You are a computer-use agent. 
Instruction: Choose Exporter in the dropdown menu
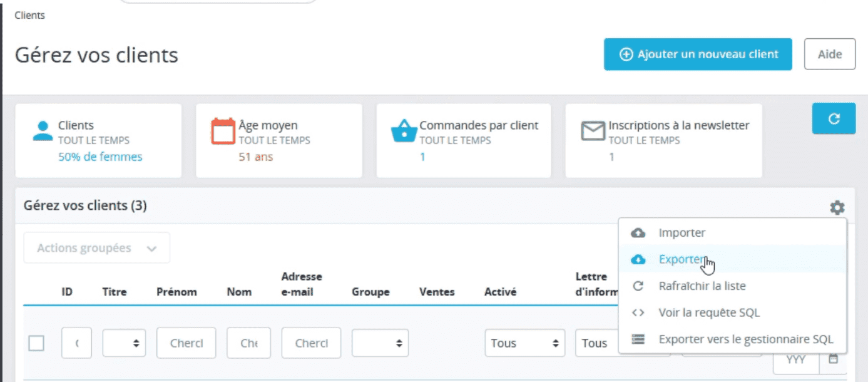coord(732,259)
